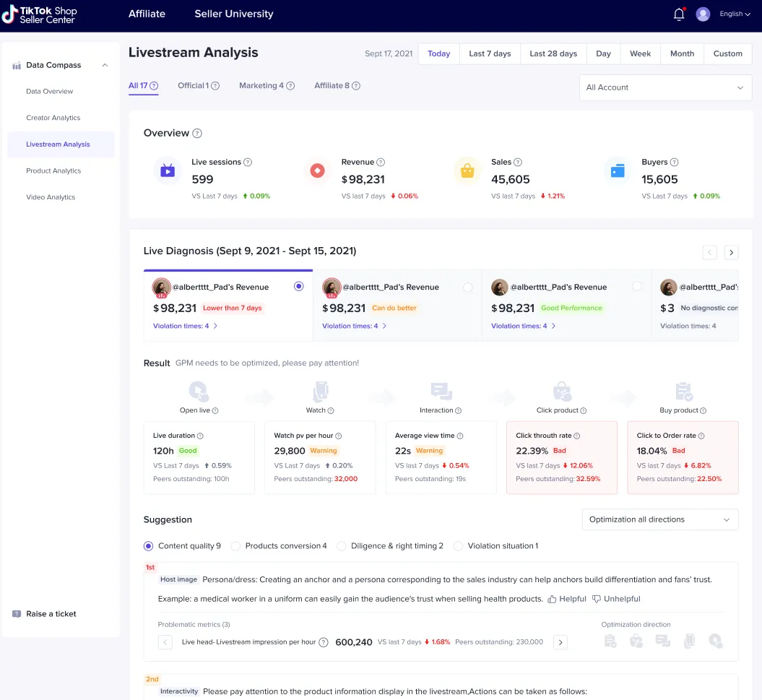Select Diligence & right timing radio option

342,546
